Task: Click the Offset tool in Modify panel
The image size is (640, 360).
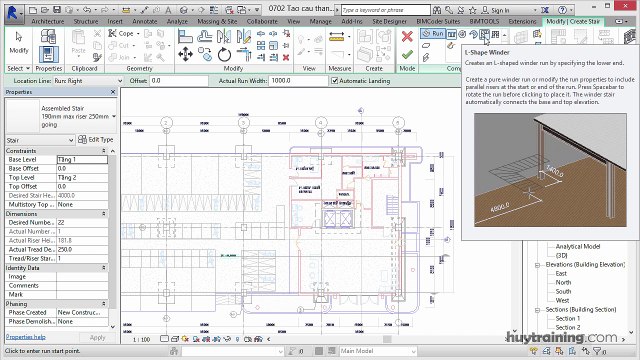Action: coord(204,37)
